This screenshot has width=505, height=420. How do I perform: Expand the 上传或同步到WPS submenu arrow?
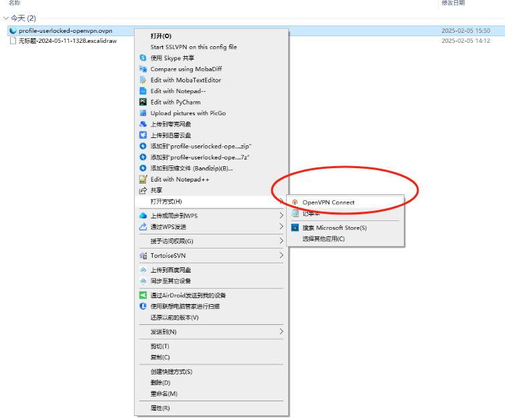click(281, 216)
